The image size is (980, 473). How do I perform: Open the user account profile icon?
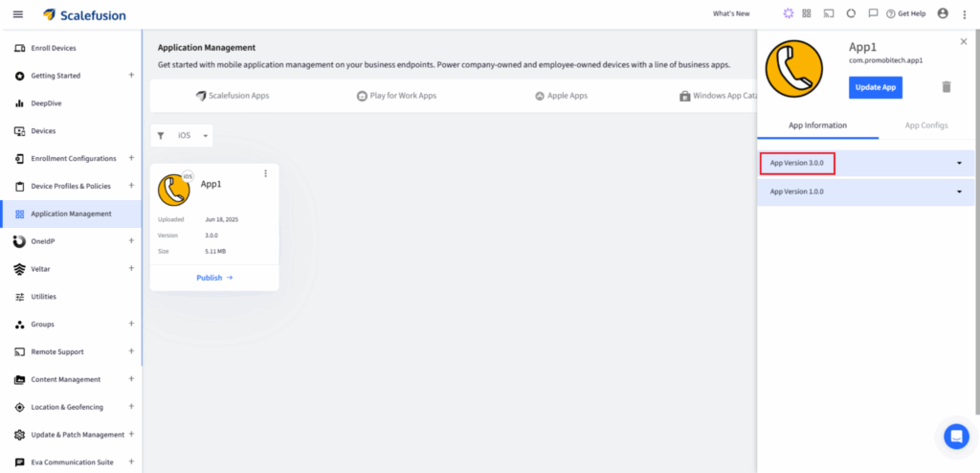[x=943, y=14]
